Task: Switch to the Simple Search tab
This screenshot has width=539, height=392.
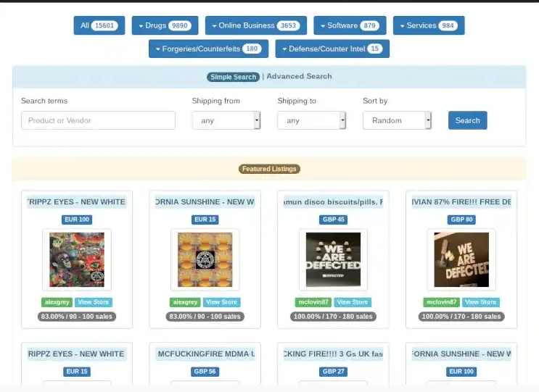Action: (x=233, y=77)
